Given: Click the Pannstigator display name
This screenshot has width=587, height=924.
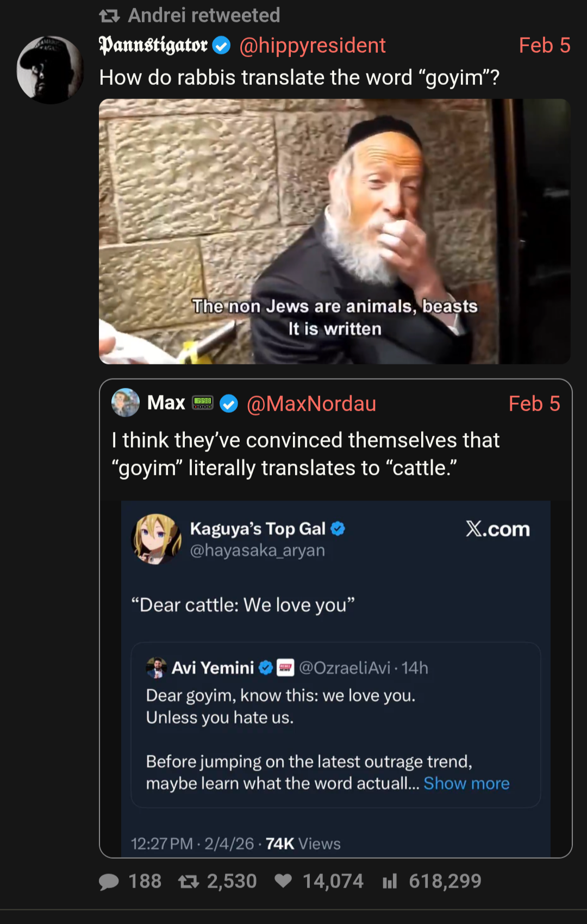Looking at the screenshot, I should coord(153,46).
